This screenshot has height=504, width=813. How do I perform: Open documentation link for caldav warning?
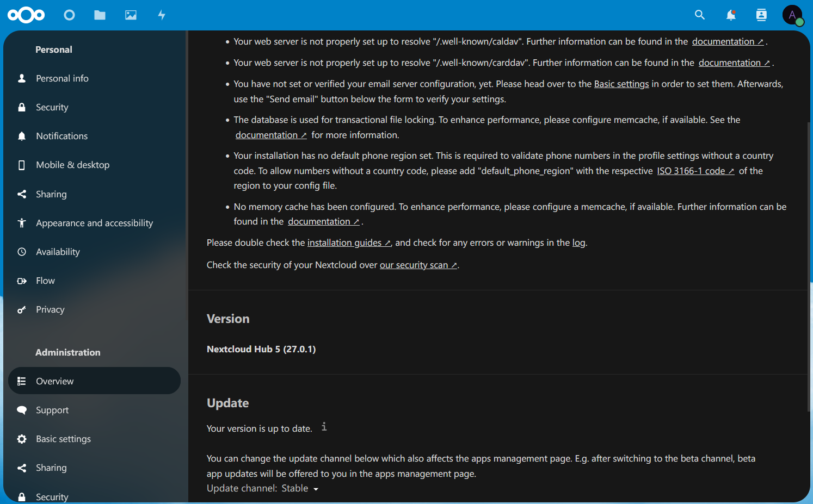[x=728, y=41]
